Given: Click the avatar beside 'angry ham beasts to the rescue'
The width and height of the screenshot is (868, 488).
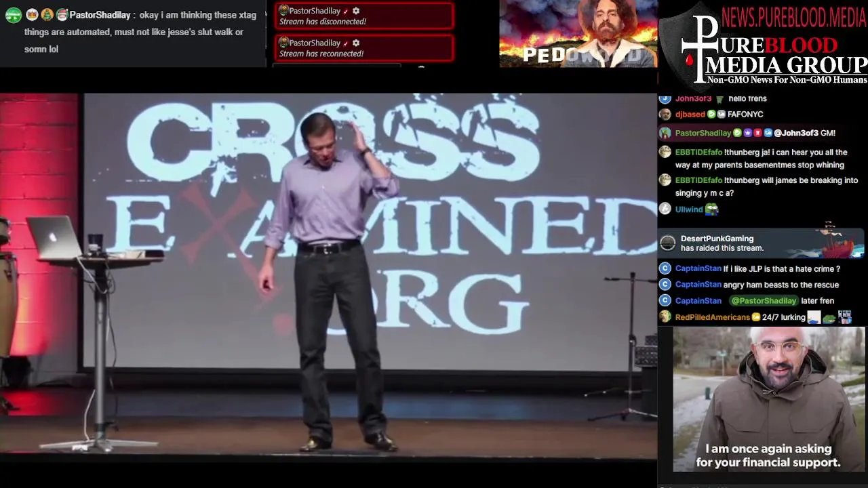Looking at the screenshot, I should tap(665, 285).
